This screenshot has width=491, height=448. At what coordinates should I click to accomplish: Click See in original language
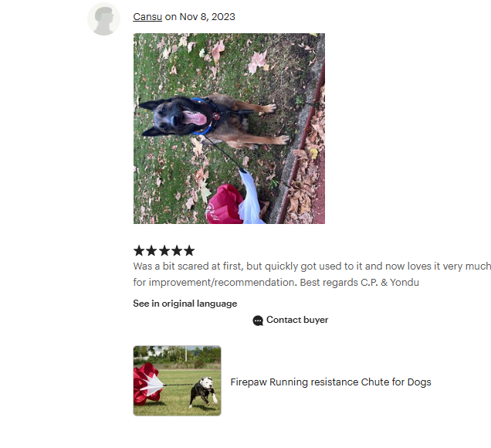pyautogui.click(x=185, y=304)
